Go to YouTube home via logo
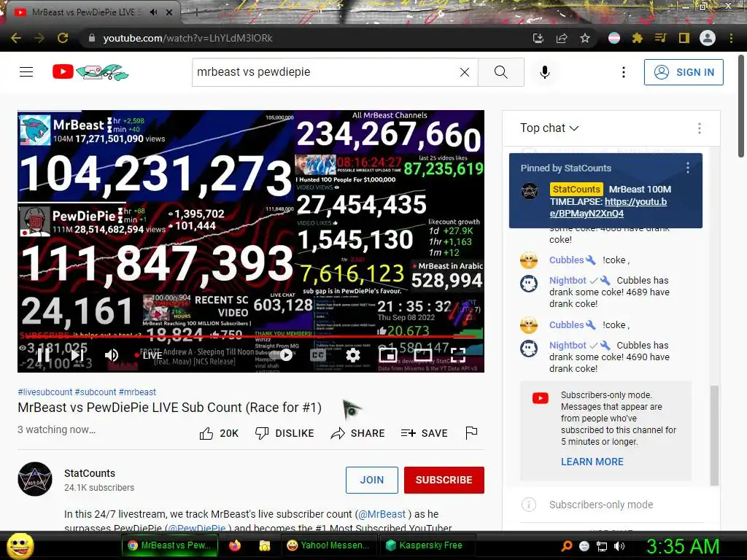 tap(90, 72)
